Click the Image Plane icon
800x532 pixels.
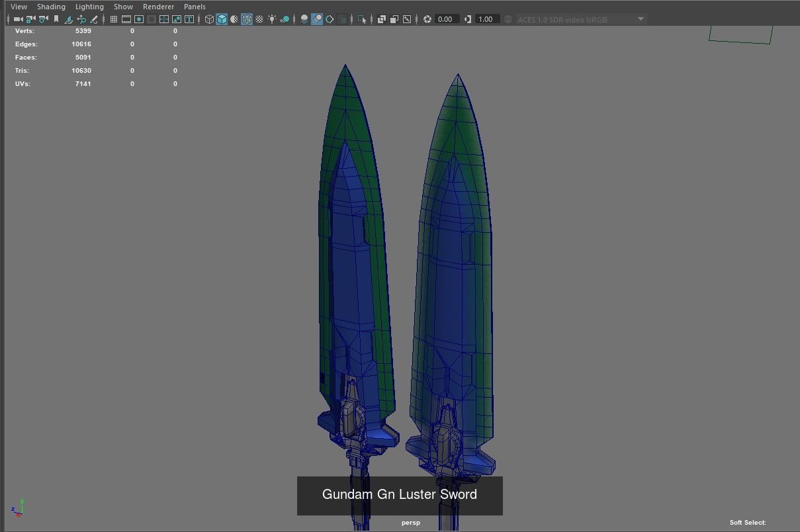(x=69, y=19)
